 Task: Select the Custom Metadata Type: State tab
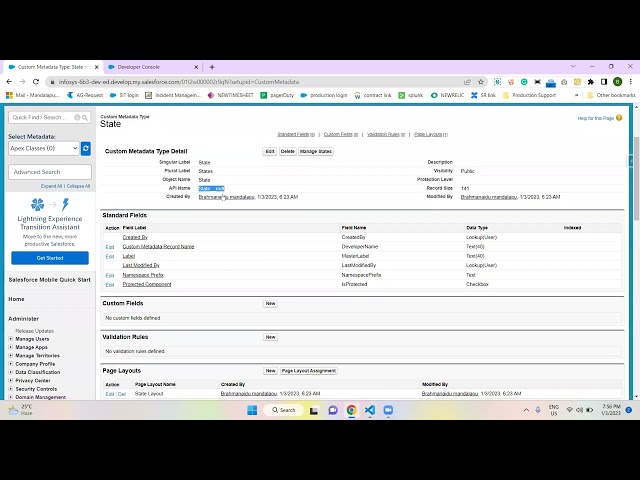[x=53, y=67]
